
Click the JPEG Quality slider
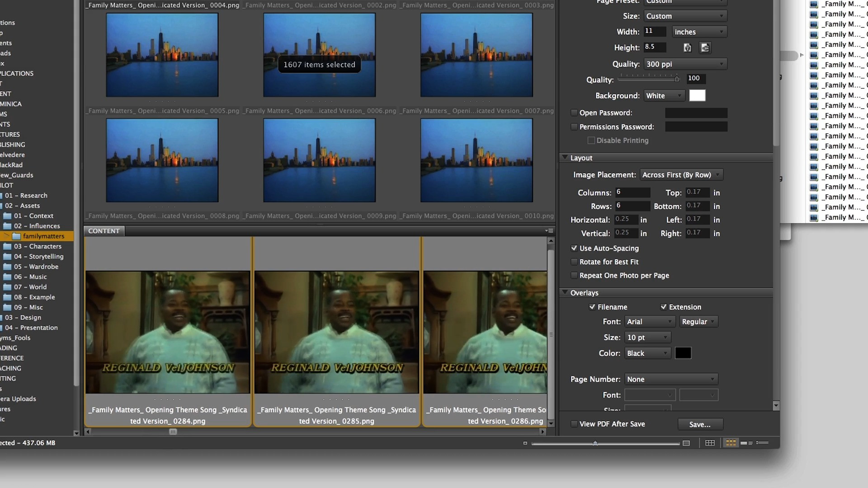coord(649,79)
